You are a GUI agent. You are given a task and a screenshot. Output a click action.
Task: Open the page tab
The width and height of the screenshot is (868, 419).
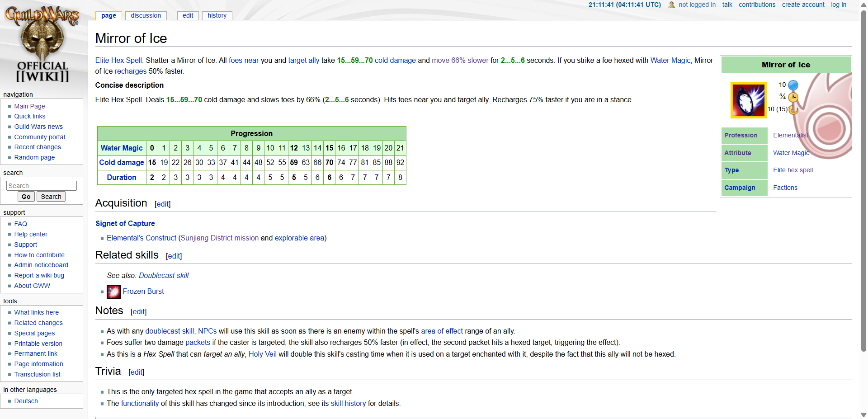108,16
